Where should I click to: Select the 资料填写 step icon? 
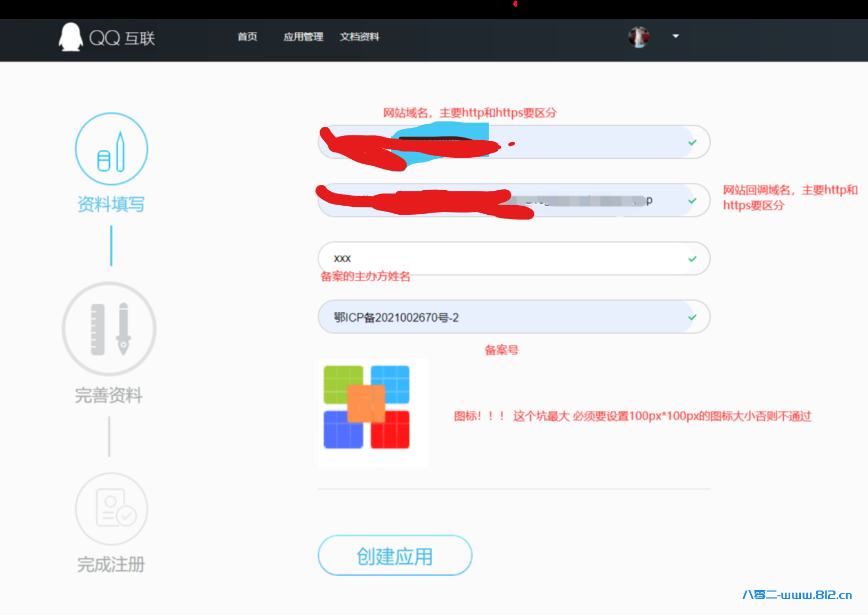(x=111, y=149)
